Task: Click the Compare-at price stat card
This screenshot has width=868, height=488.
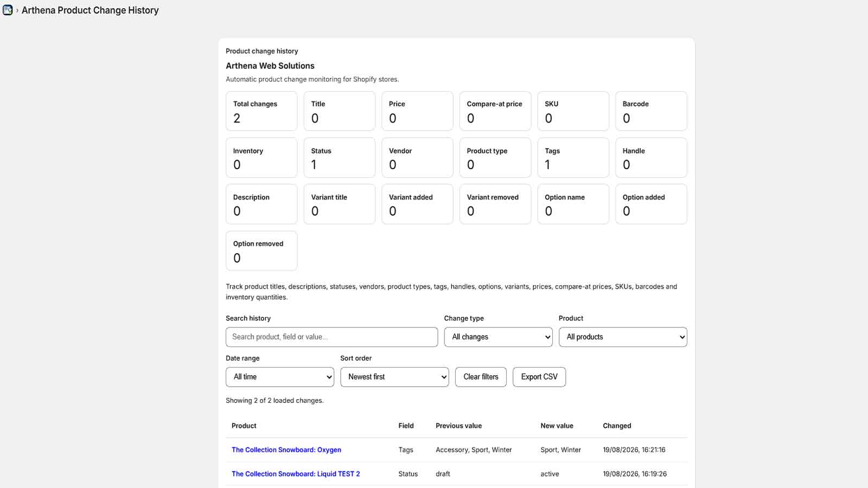Action: [x=495, y=111]
